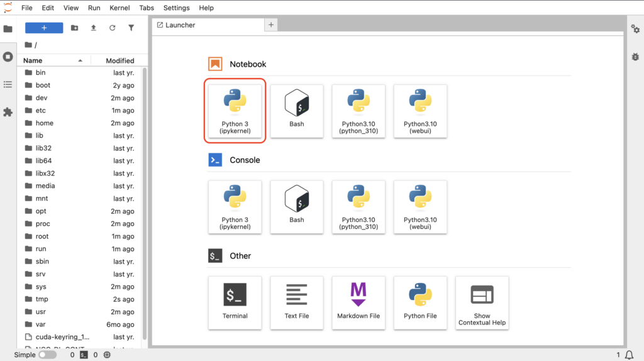Open the Debugger bug icon
The image size is (644, 361).
pyautogui.click(x=635, y=57)
